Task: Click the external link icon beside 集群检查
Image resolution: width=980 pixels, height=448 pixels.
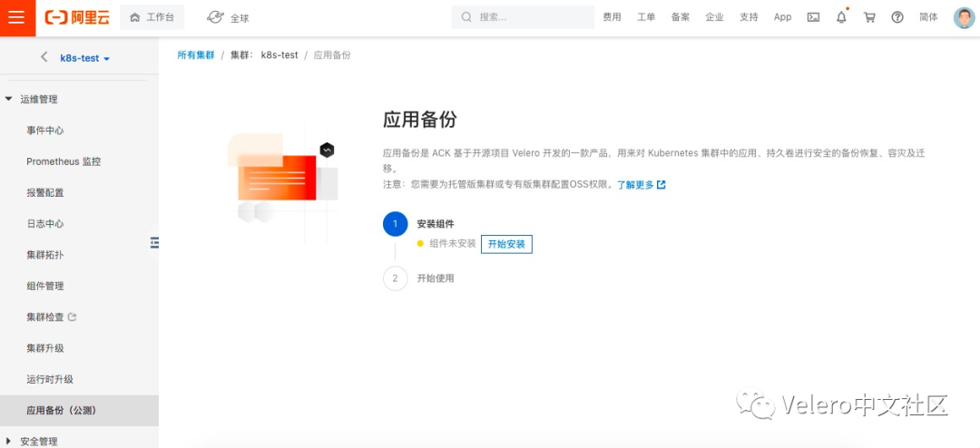Action: coord(72,317)
